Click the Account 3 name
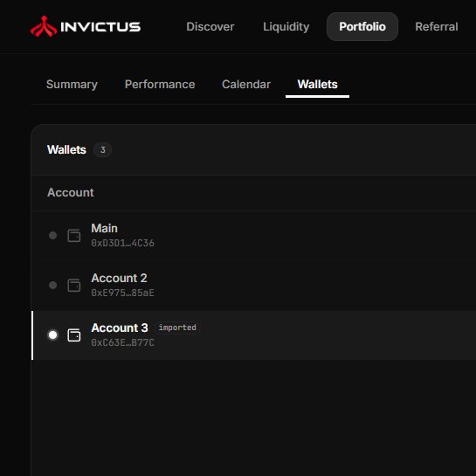 pos(120,328)
